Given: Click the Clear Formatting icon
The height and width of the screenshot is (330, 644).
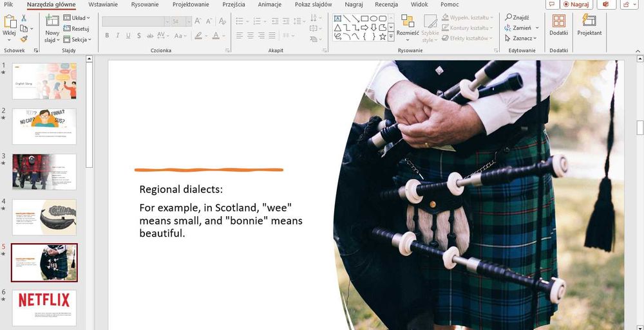Looking at the screenshot, I should click(x=222, y=21).
